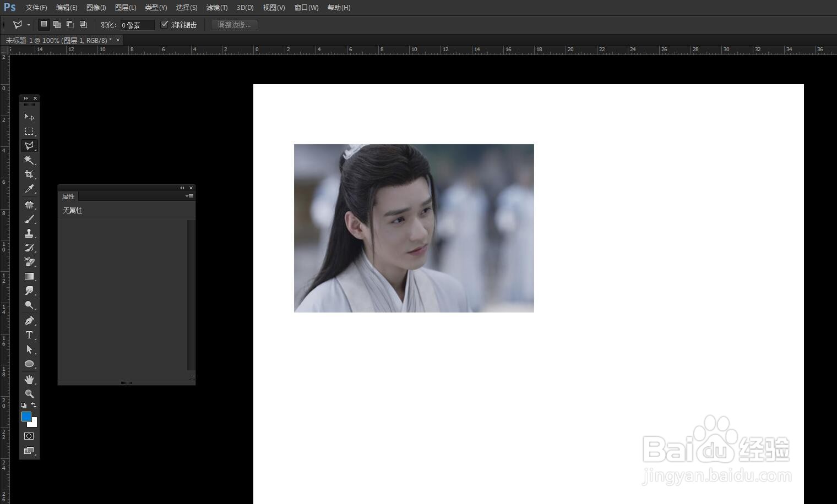Choose New Selection mode

[x=44, y=24]
